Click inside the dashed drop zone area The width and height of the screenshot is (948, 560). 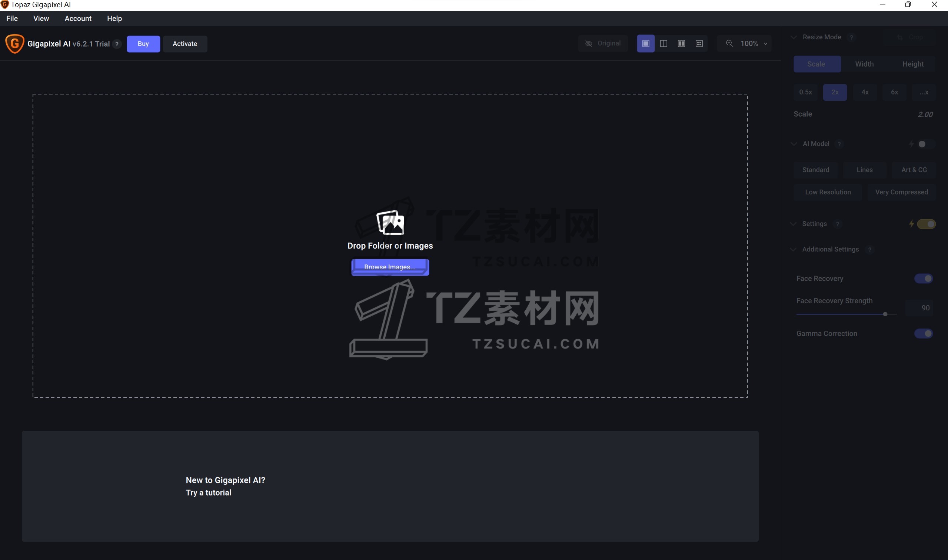pyautogui.click(x=390, y=246)
